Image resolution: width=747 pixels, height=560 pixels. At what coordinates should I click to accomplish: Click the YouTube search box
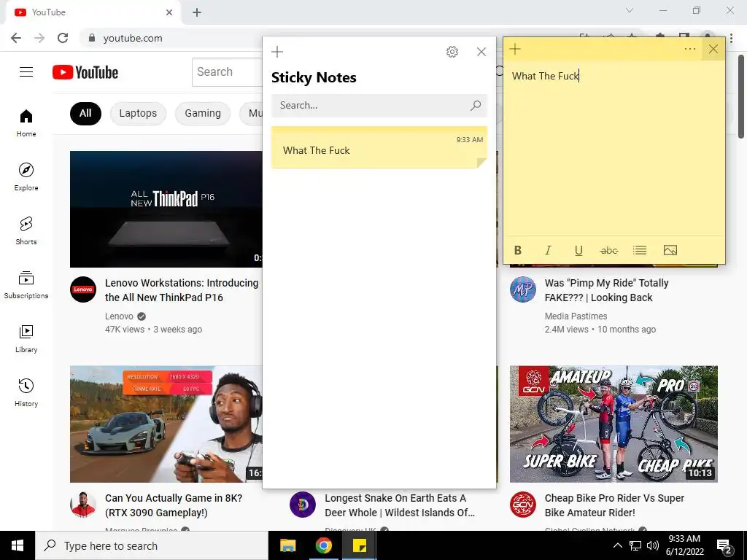(227, 72)
